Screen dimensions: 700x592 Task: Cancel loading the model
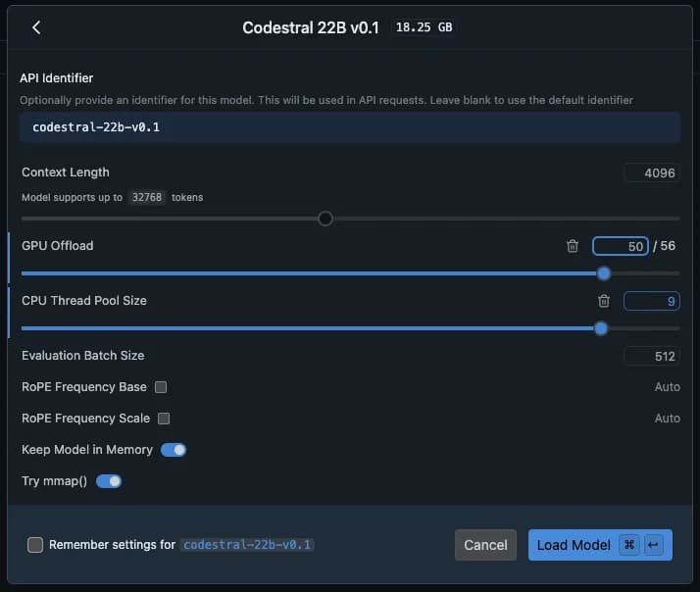485,545
